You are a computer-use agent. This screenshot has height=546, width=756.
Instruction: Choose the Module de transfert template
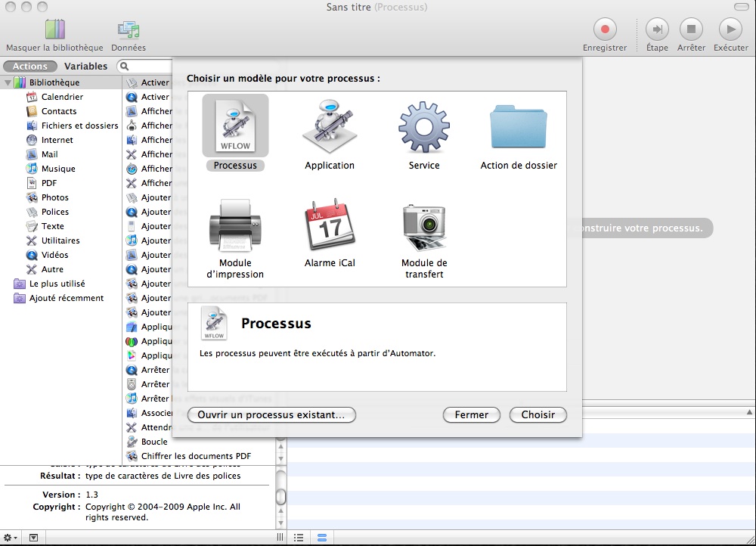pyautogui.click(x=424, y=240)
